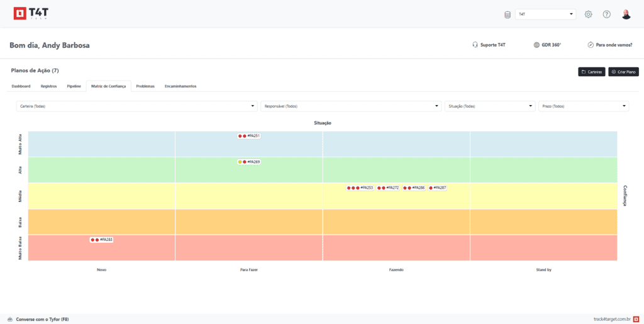Expand the Carteira (Todas) filter
Viewport: 644px width, 324px height.
pos(136,106)
